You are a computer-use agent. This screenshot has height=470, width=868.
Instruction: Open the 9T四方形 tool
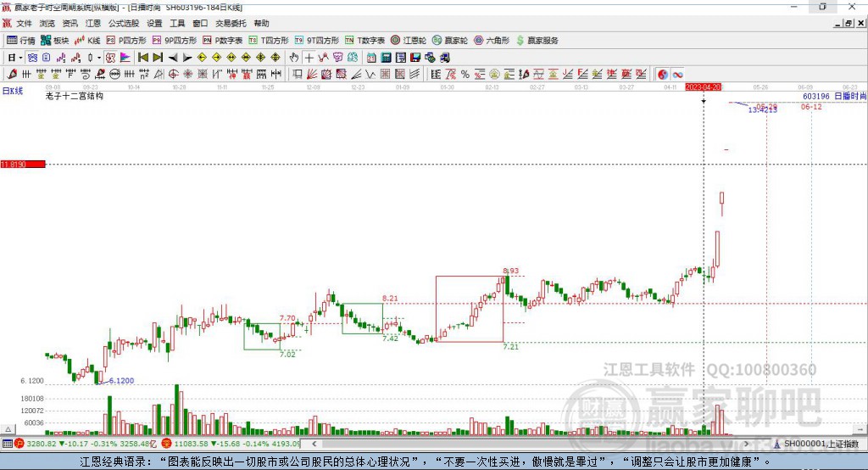pos(317,41)
